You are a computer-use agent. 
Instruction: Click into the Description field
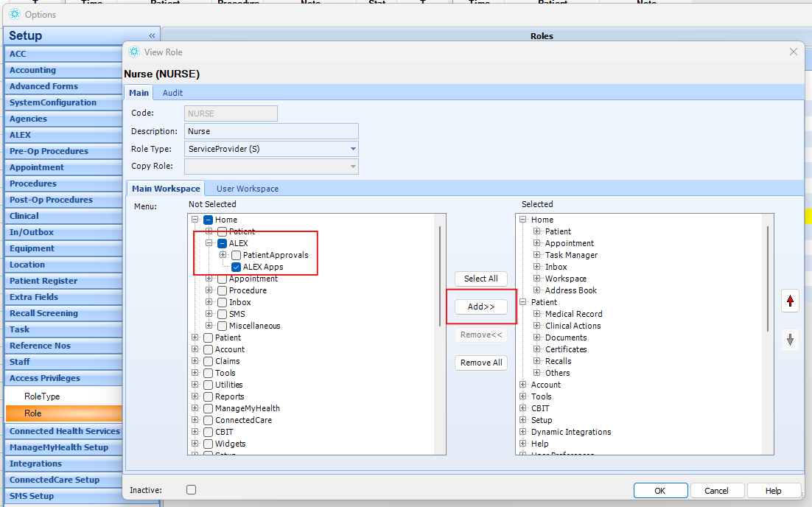(x=271, y=131)
